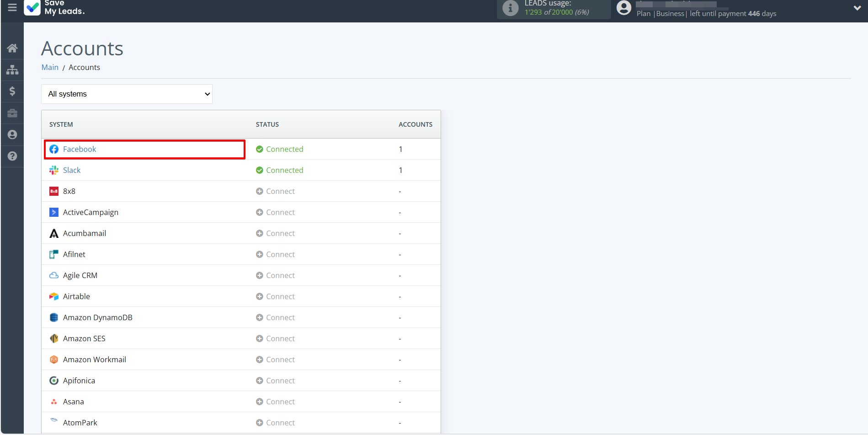The width and height of the screenshot is (868, 435).
Task: Select the Agile CRM system name
Action: point(80,275)
